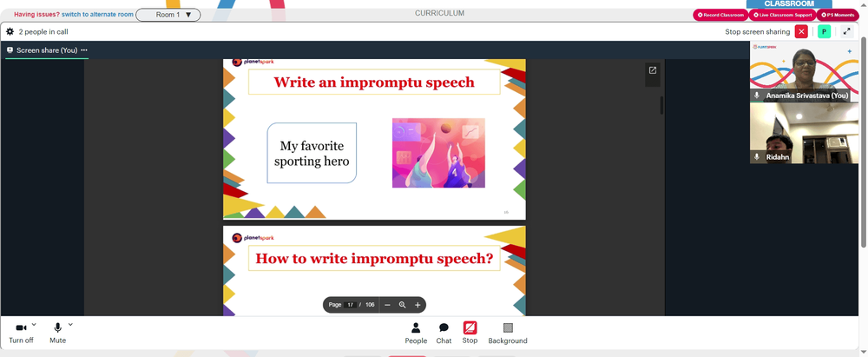Click 'How to write impromptu speech?' title

coord(374,258)
